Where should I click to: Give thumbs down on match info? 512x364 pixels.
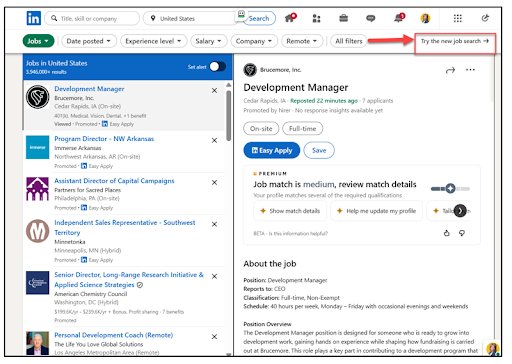[462, 233]
